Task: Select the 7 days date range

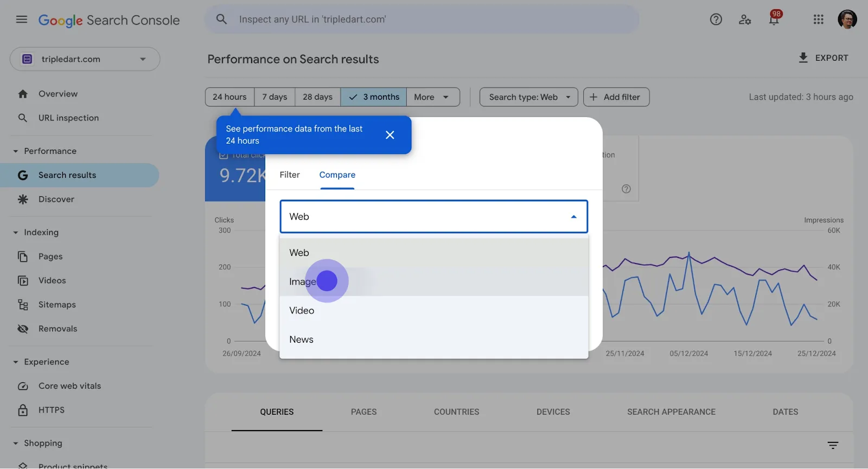Action: coord(275,97)
